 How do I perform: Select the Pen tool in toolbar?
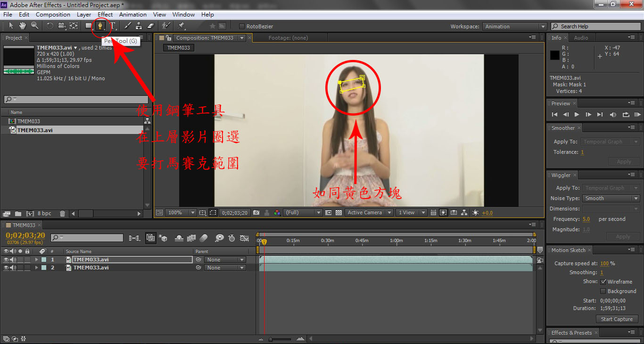pos(100,26)
